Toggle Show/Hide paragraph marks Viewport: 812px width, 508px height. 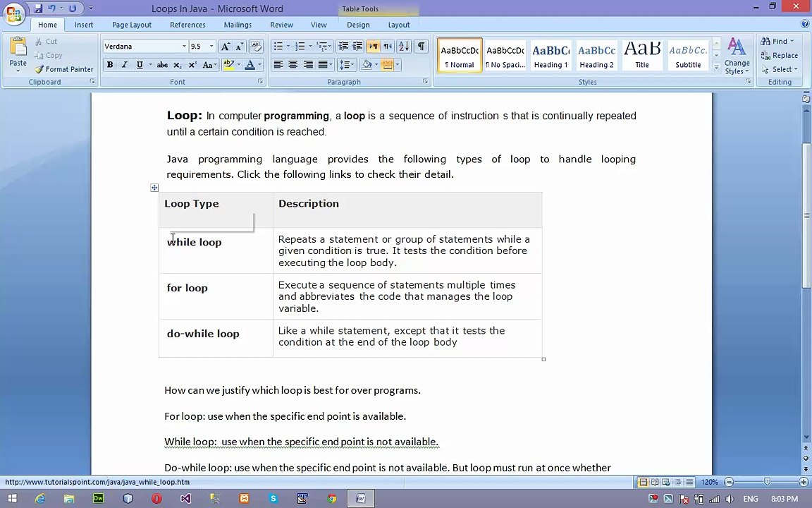tap(421, 46)
